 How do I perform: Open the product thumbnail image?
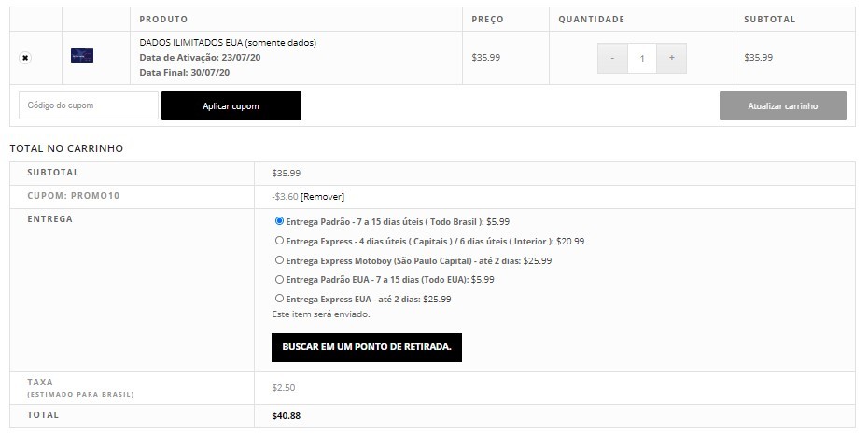click(82, 55)
